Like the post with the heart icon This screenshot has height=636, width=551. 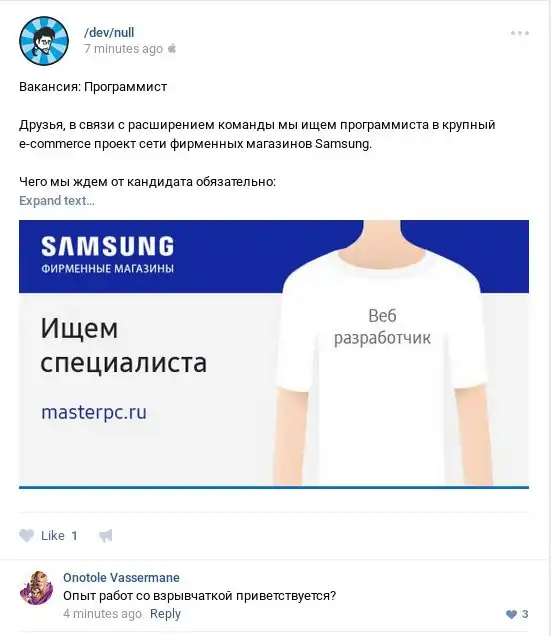coord(27,535)
